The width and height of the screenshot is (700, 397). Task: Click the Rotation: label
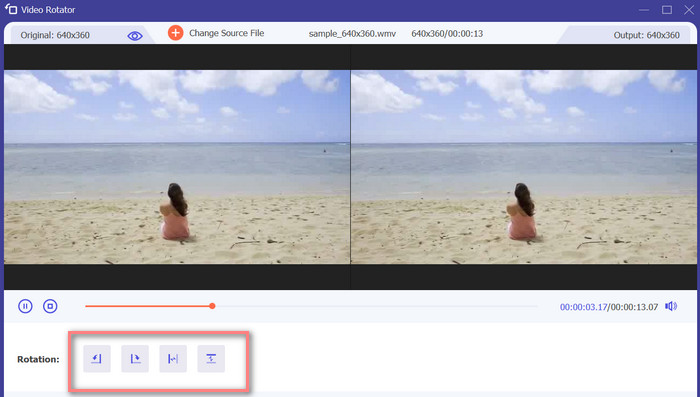tap(38, 359)
